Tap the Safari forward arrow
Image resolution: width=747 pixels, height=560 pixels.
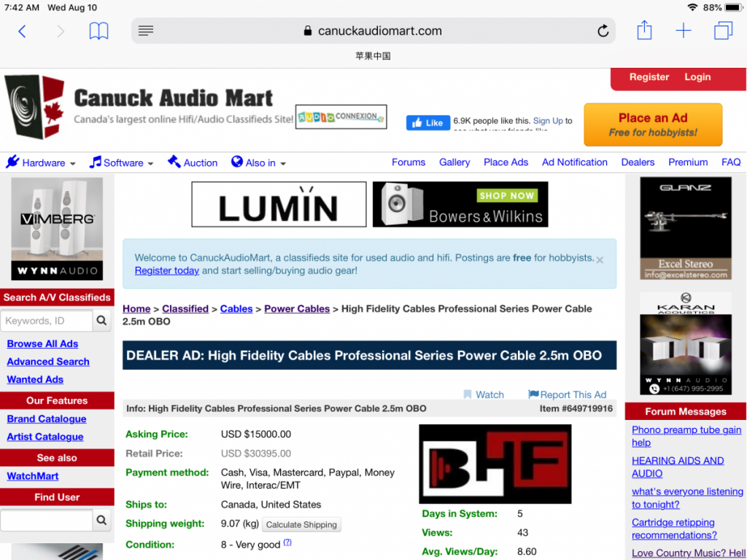[61, 31]
